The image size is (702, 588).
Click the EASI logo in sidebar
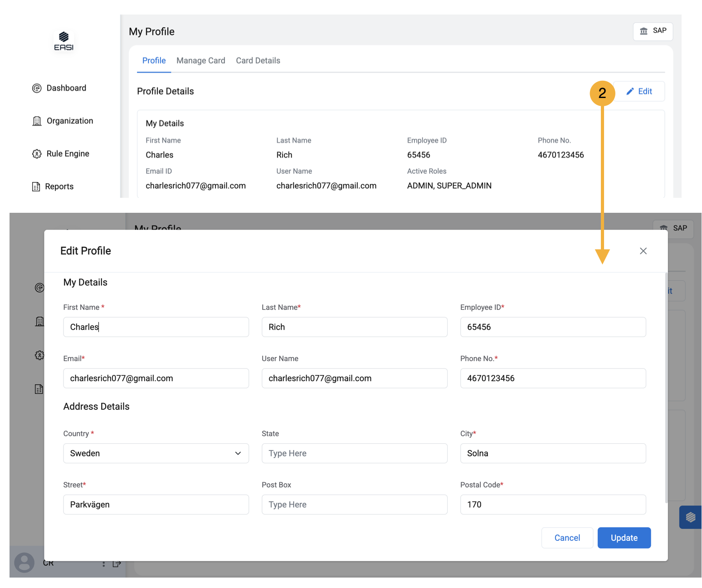coord(63,41)
